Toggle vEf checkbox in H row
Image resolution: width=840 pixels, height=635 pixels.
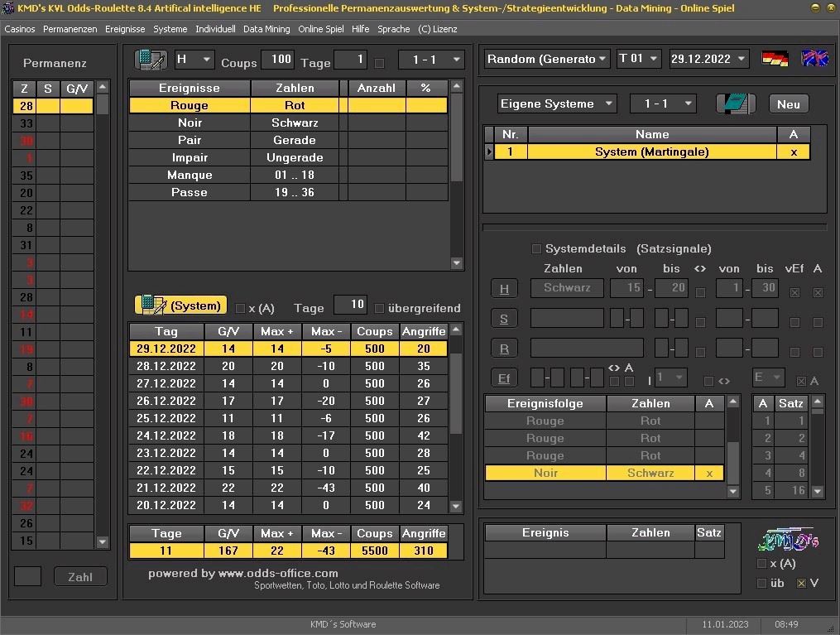pos(795,292)
